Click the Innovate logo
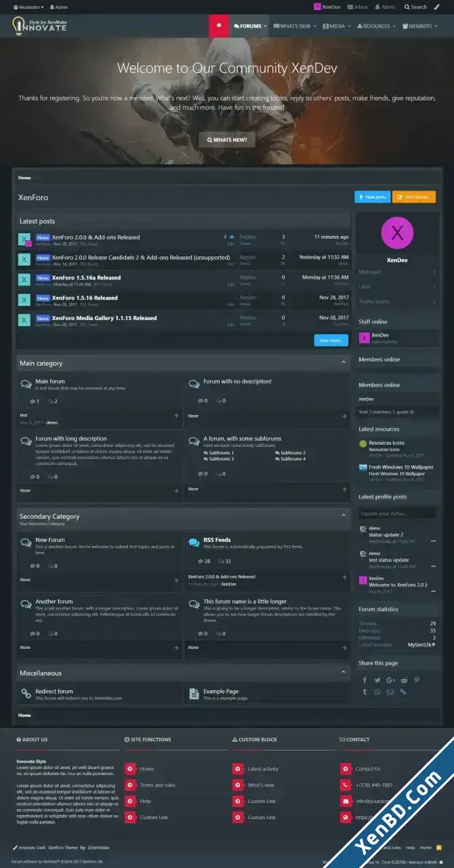This screenshot has height=868, width=454. 39,26
